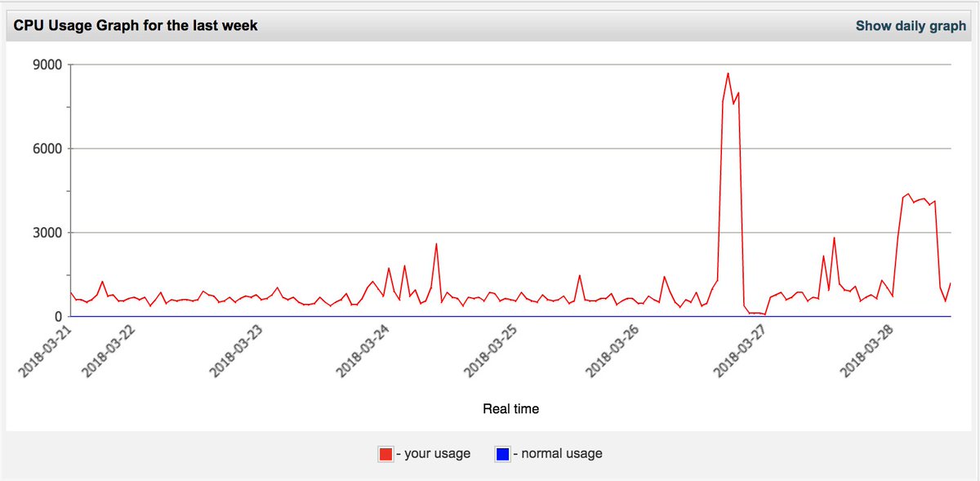
Task: Click the '- normal usage' legend label
Action: tap(559, 453)
